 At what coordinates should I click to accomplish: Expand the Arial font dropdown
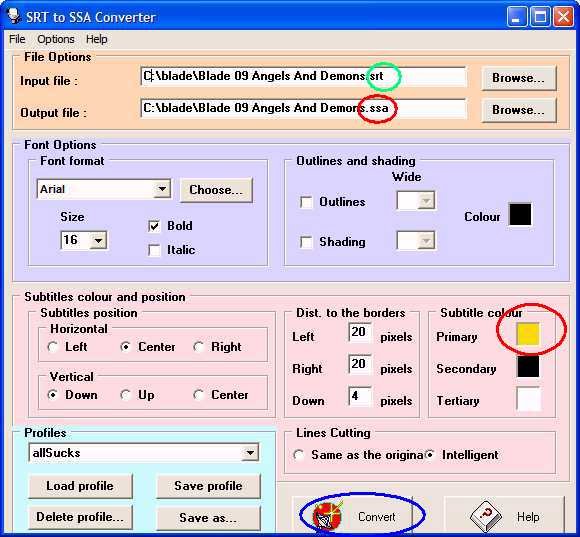point(162,189)
